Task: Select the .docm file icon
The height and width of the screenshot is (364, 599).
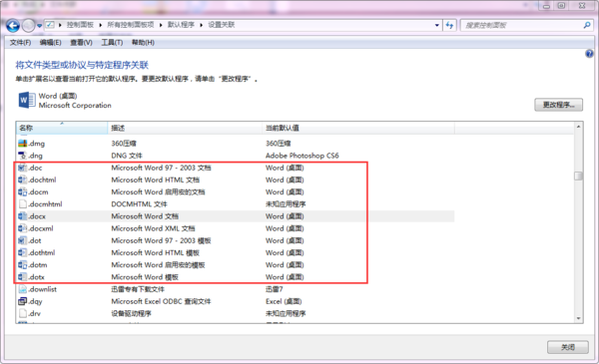Action: 23,191
